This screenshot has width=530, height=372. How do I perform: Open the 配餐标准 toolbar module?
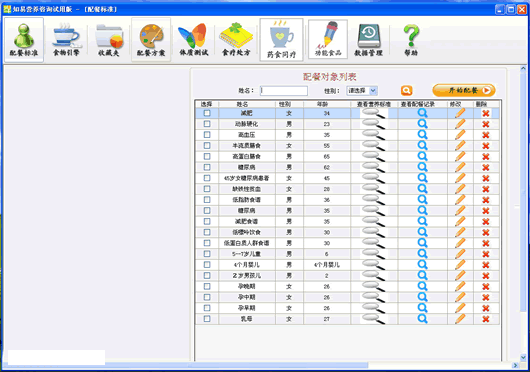point(24,40)
